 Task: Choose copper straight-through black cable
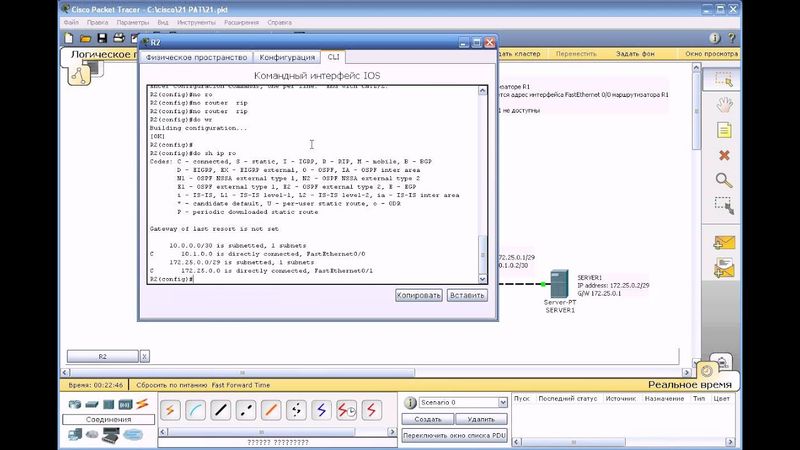pyautogui.click(x=220, y=410)
